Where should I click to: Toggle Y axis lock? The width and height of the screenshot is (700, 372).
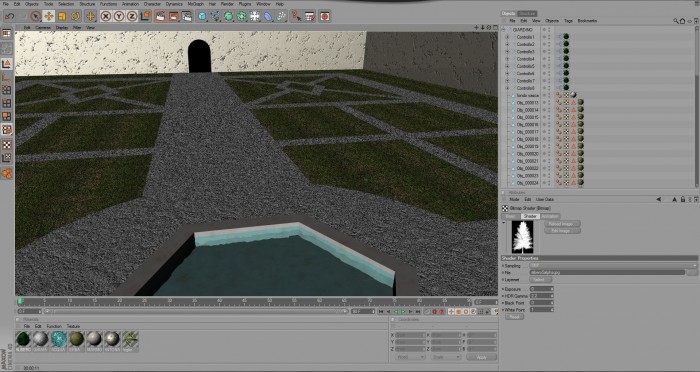pyautogui.click(x=119, y=17)
